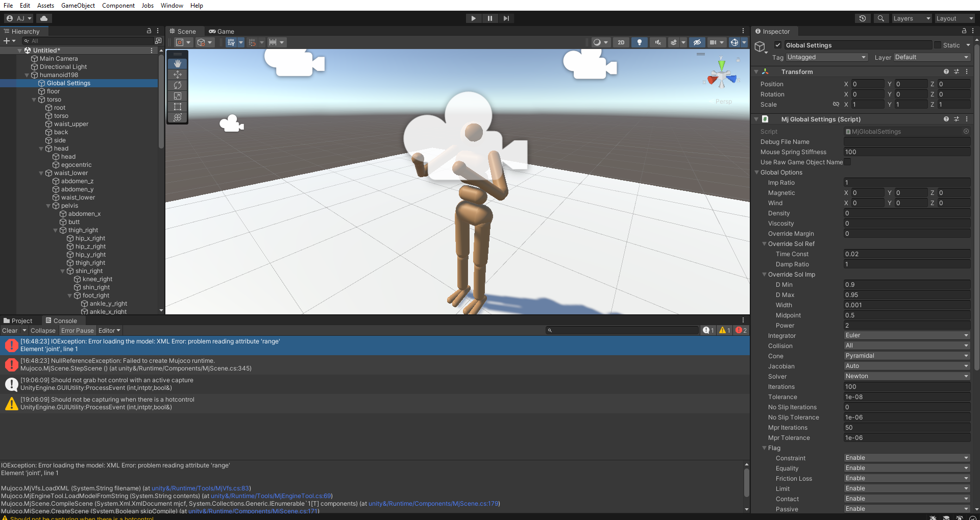Enable the Use Raw Game Object Name checkbox
980x520 pixels.
847,162
